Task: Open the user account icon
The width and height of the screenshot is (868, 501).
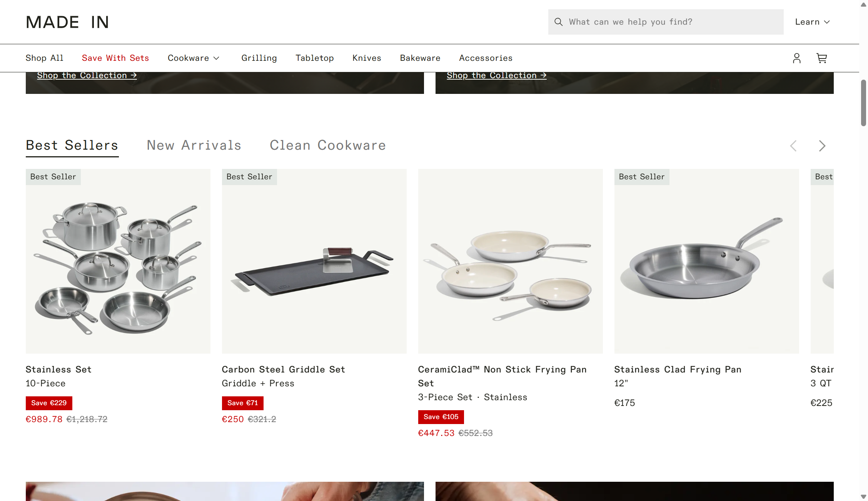Action: 796,58
